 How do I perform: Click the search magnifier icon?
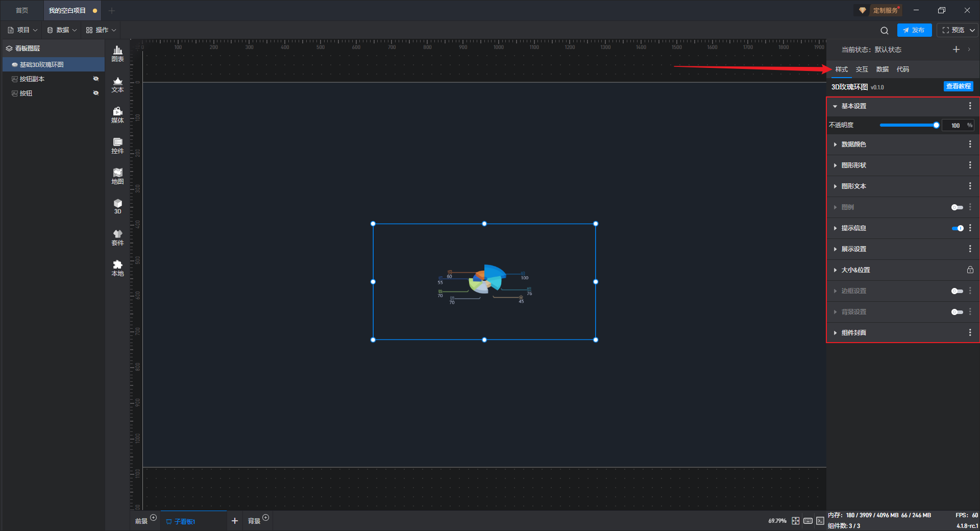coord(885,30)
